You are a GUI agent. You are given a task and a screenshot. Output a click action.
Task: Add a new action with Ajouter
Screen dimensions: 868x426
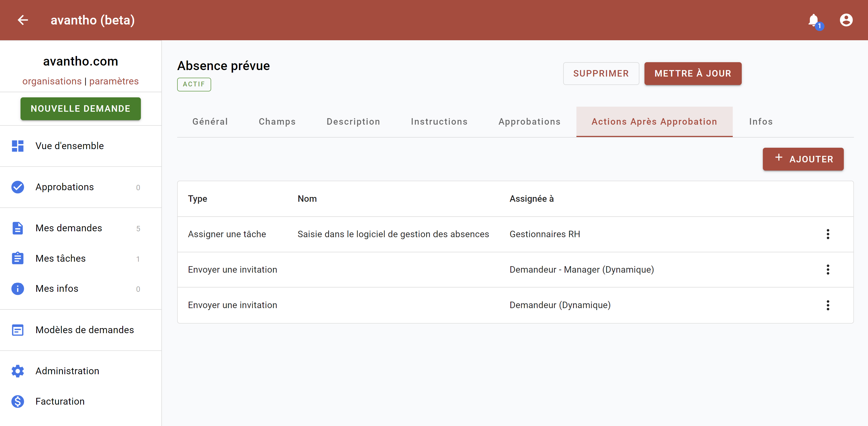coord(803,159)
